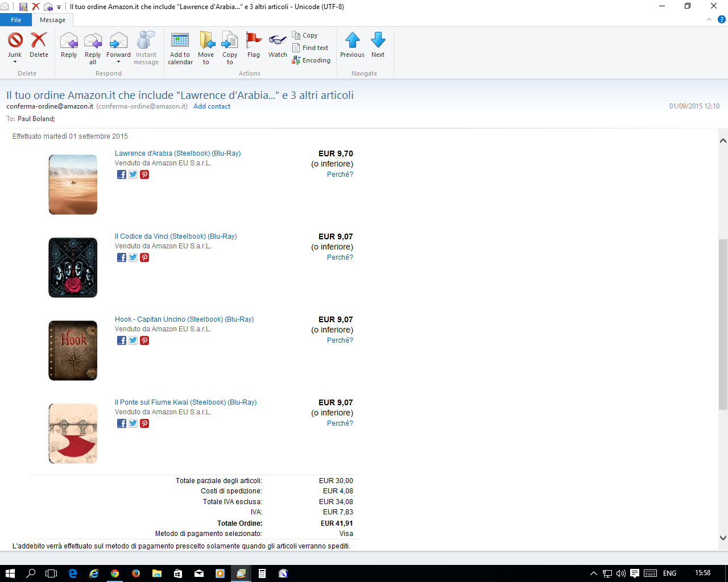Reply to the Amazon order email

[x=69, y=44]
